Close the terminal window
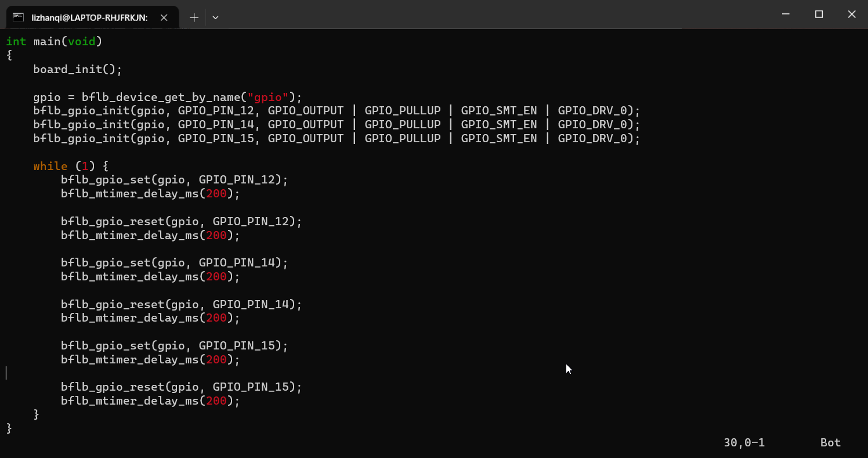The height and width of the screenshot is (458, 868). pos(851,14)
